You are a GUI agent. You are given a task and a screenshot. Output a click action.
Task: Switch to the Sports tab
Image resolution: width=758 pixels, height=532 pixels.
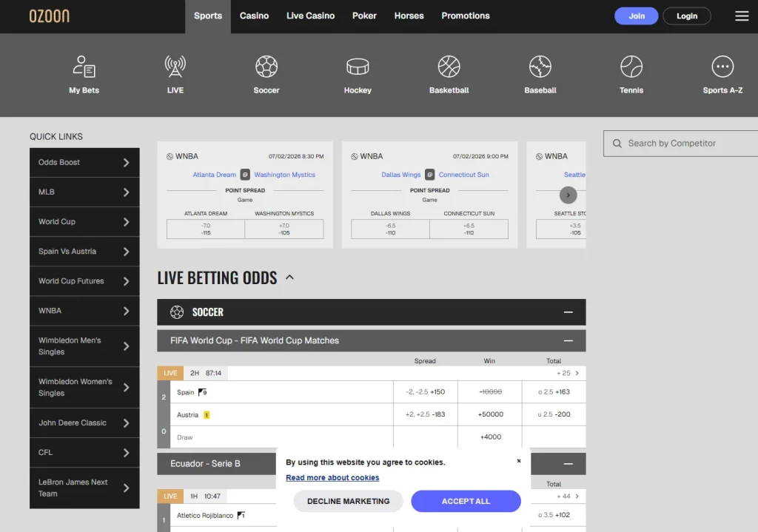coord(208,16)
